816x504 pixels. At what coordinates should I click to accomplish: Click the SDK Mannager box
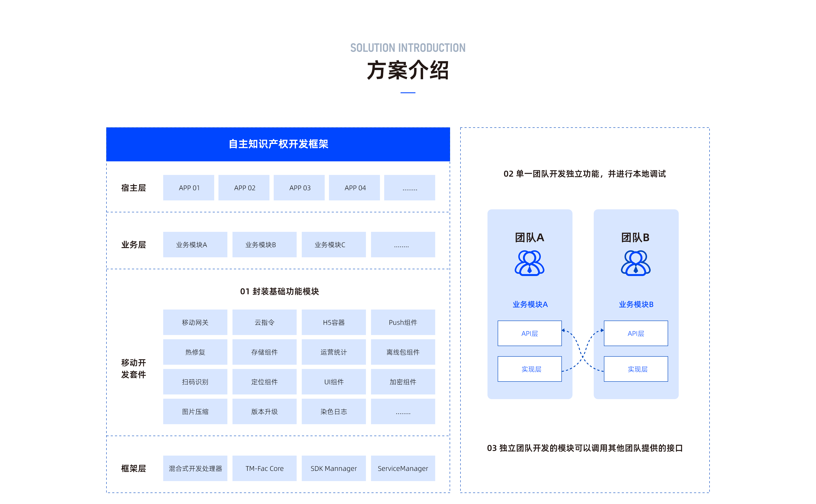click(x=334, y=468)
